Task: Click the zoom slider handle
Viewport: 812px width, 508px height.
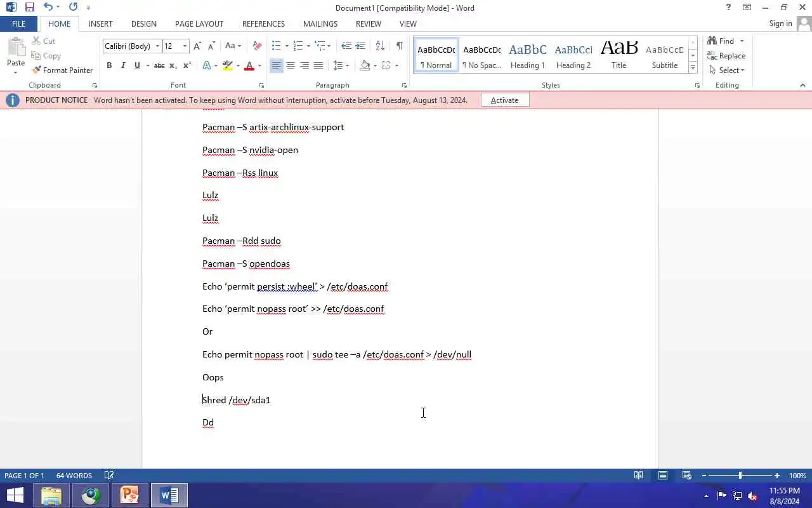Action: point(740,475)
